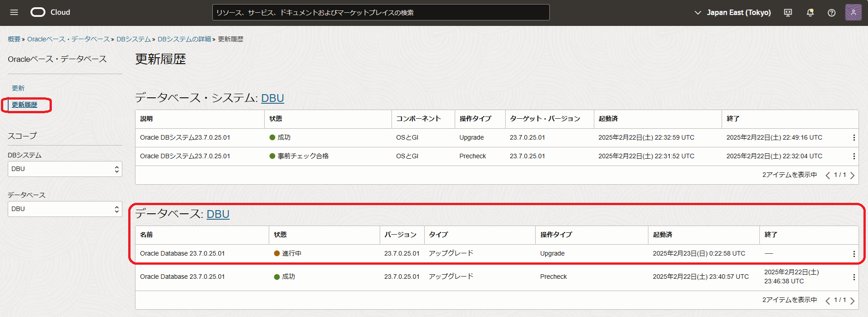This screenshot has width=868, height=317.
Task: Select the 更新 sidebar item
Action: 18,88
